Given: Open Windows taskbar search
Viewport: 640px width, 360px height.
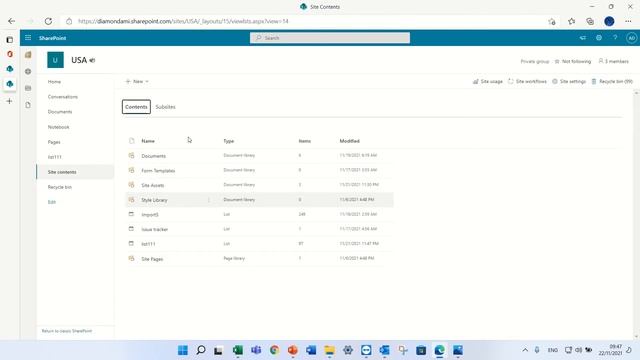Looking at the screenshot, I should point(201,350).
